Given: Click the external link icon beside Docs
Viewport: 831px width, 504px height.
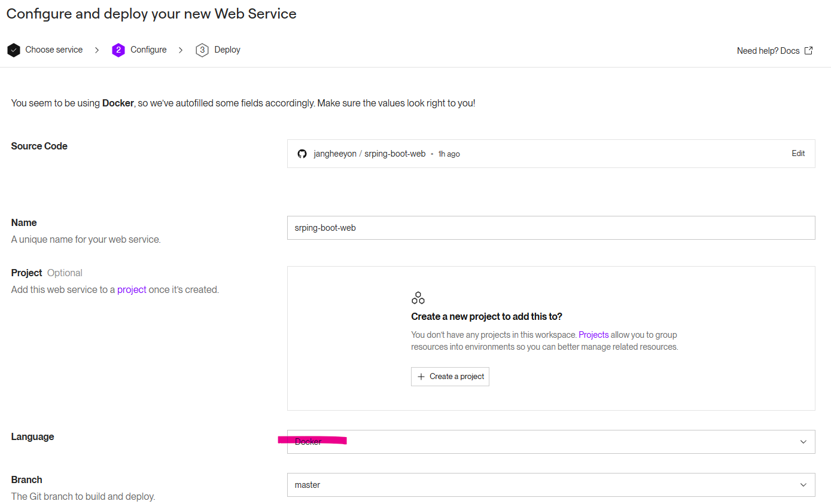Looking at the screenshot, I should point(808,51).
